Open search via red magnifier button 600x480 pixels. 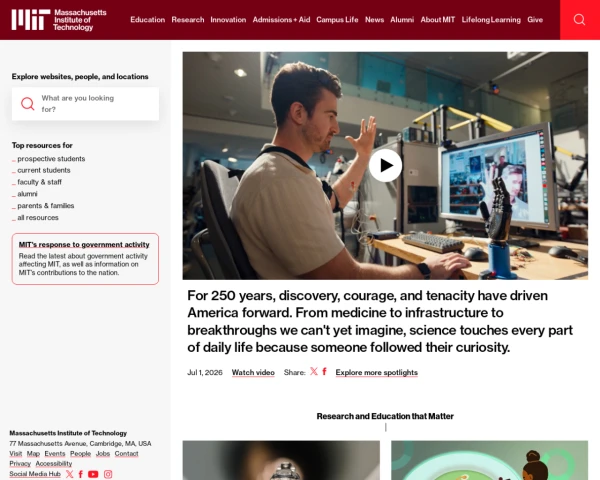coord(580,20)
